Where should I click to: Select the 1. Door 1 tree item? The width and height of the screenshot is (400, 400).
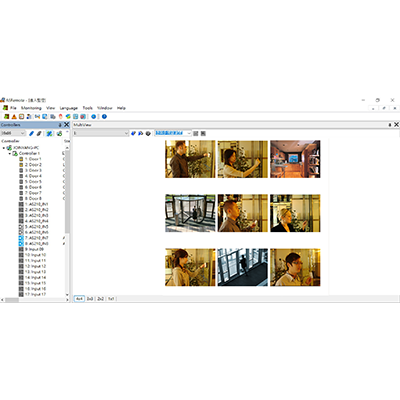coord(33,159)
